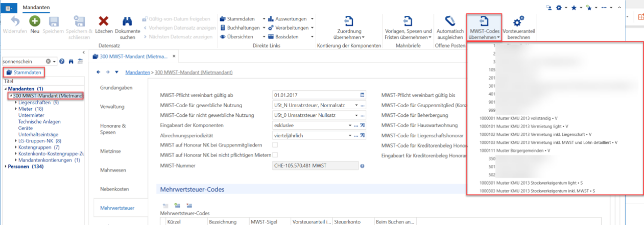Screen dimensions: 644x225
Task: Click the MWST-Nummer field
Action: 315,166
